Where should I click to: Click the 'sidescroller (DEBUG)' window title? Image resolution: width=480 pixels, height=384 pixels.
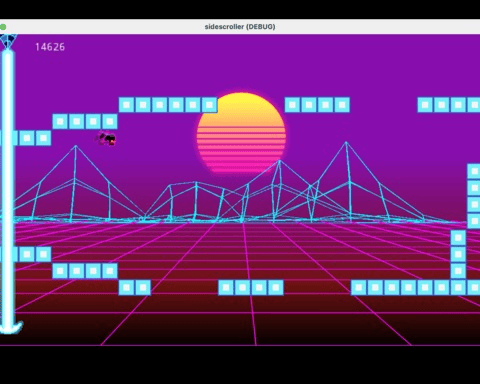[240, 27]
